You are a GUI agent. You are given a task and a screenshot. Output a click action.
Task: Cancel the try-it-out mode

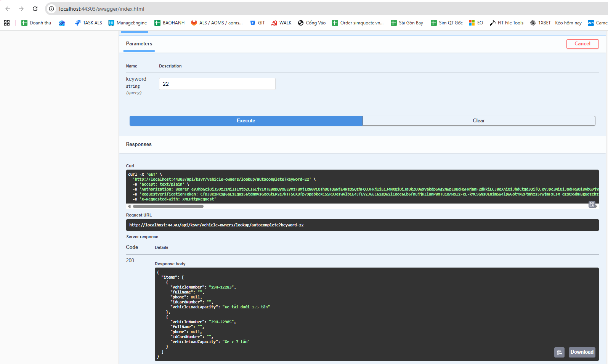[582, 44]
